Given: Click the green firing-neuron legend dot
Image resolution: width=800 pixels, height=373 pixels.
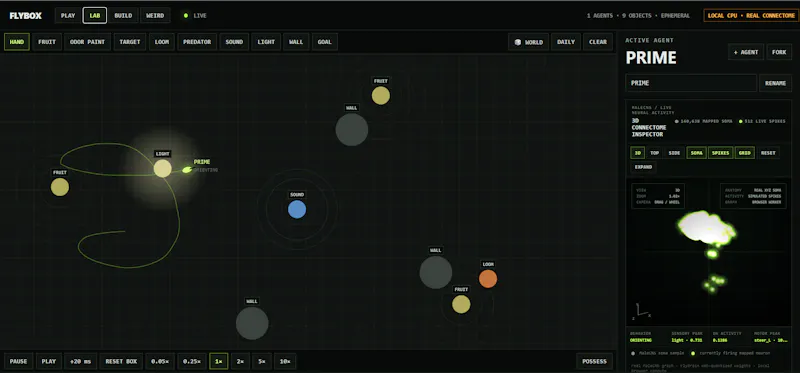Looking at the screenshot, I should (693, 353).
